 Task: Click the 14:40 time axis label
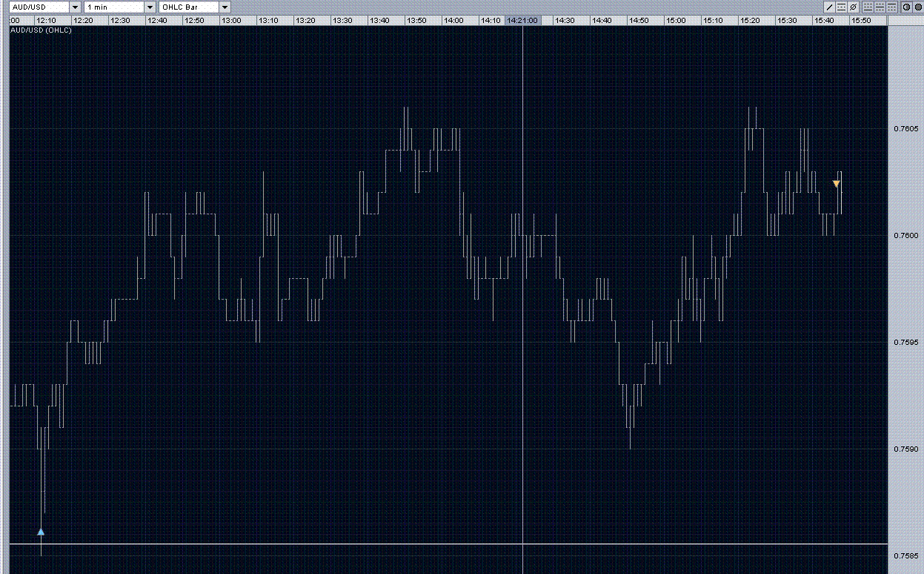point(602,21)
